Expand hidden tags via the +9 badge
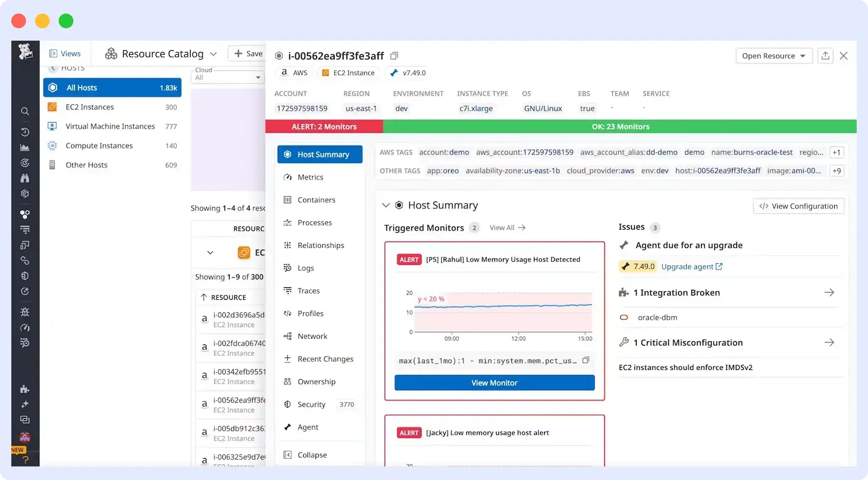The width and height of the screenshot is (868, 480). tap(836, 171)
